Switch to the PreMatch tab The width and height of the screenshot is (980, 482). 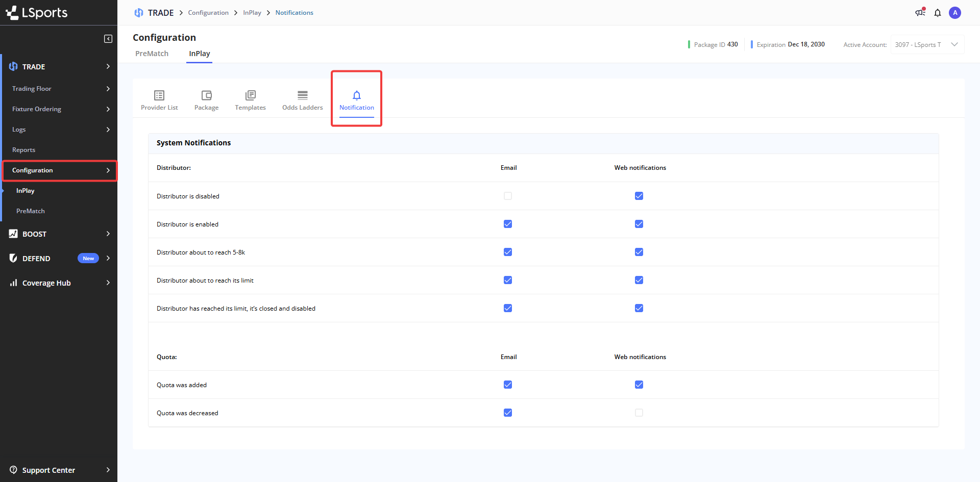(x=152, y=54)
